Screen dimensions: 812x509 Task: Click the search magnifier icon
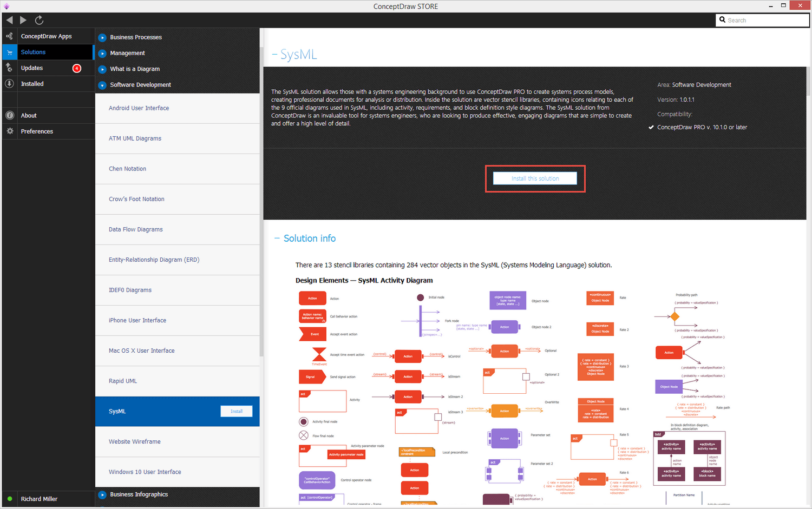coord(722,20)
